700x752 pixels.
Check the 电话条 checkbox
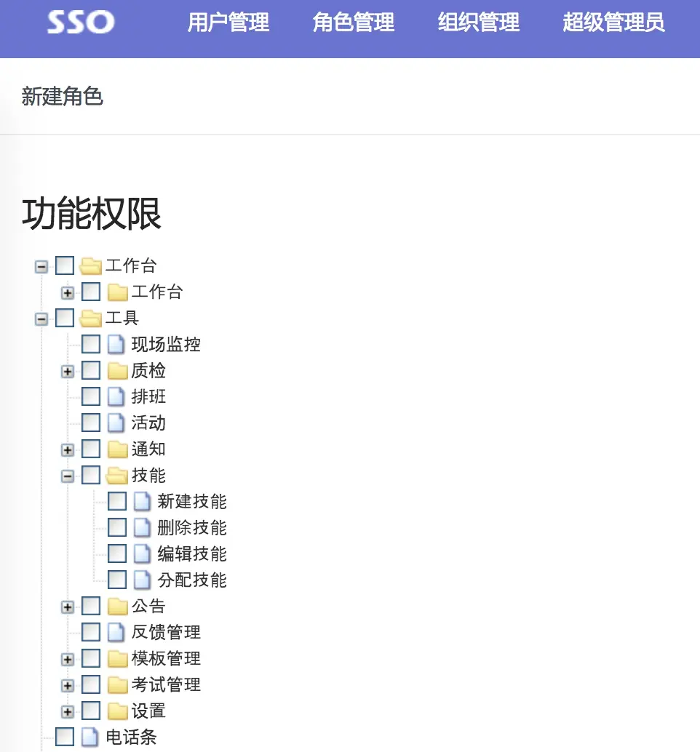(x=65, y=737)
